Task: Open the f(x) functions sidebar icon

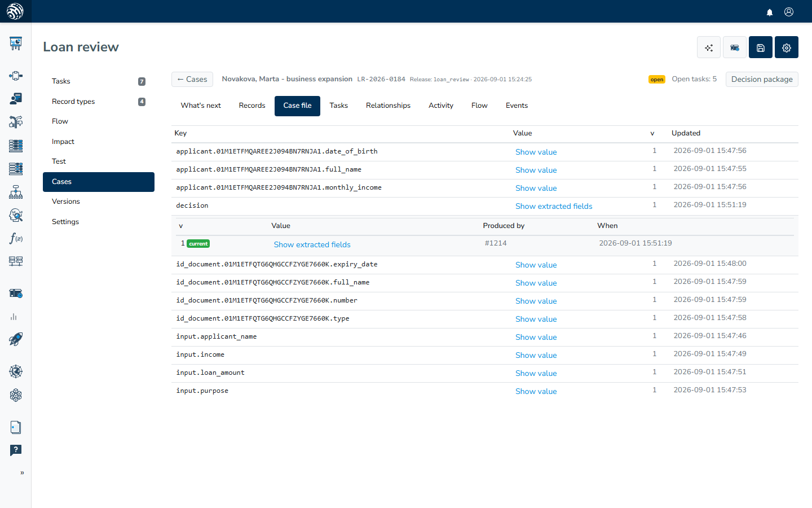Action: (16, 238)
